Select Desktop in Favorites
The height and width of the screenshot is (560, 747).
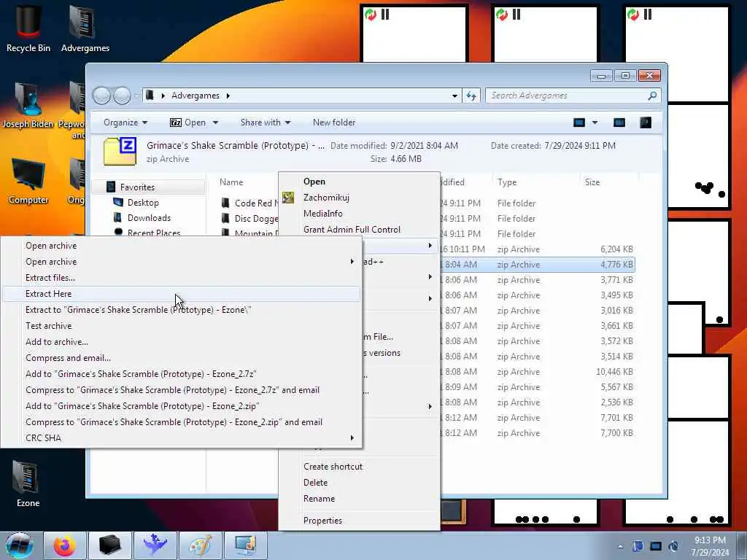click(x=143, y=203)
